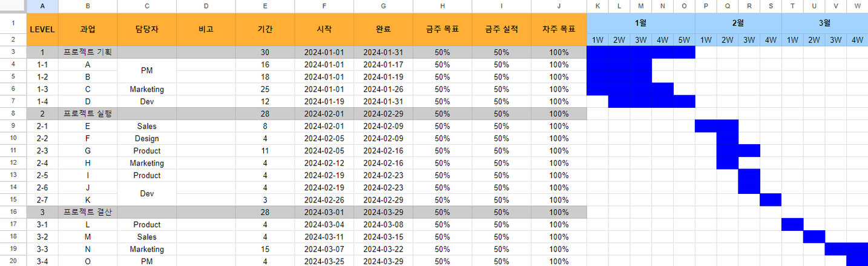Select end date 2024-03-08
This screenshot has width=868, height=266.
click(384, 225)
